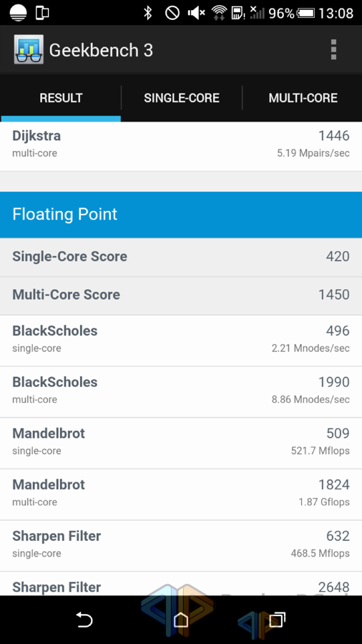
Task: Tap the Android home navigation button
Action: point(180,620)
